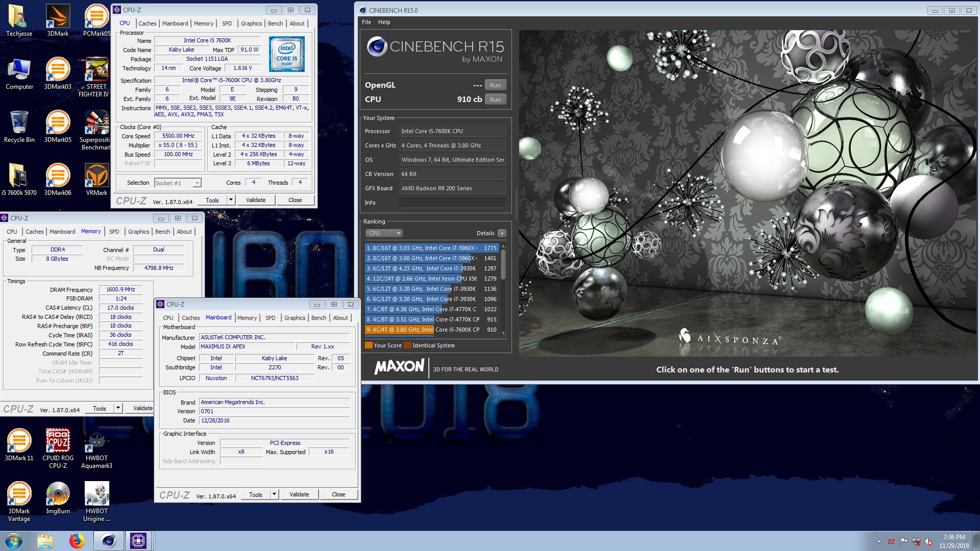This screenshot has width=980, height=551.
Task: Launch CPUID ROG CPU-Z shortcut
Action: tap(58, 448)
